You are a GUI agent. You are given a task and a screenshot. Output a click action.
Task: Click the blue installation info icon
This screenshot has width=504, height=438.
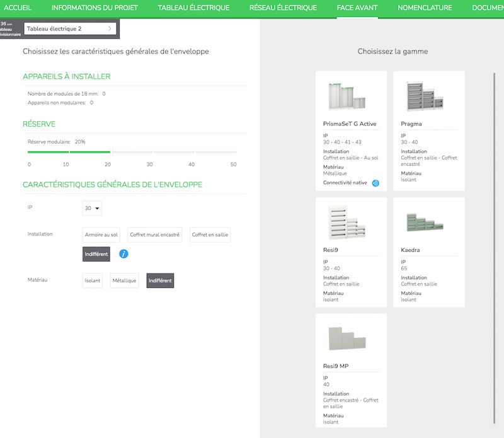click(x=123, y=254)
